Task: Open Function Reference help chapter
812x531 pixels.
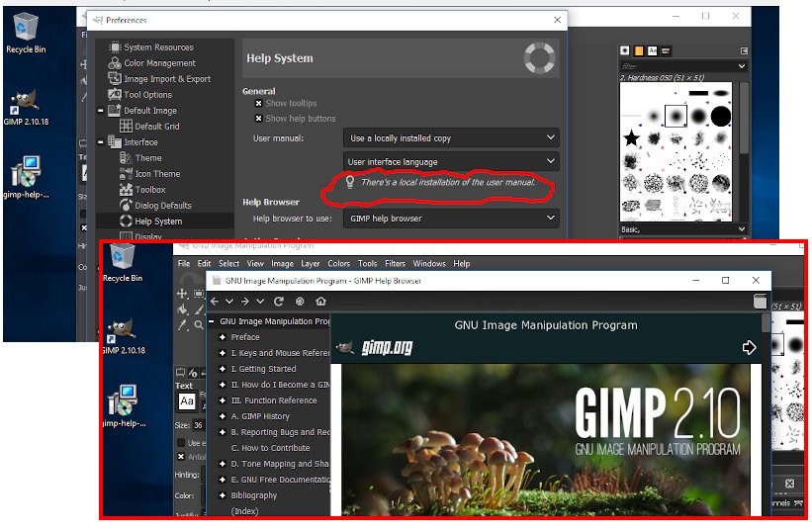Action: click(274, 400)
